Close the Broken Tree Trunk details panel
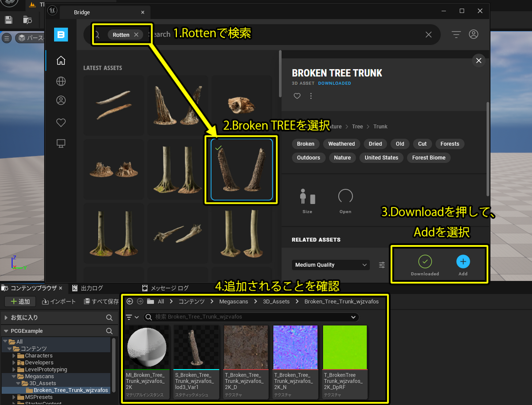Image resolution: width=532 pixels, height=405 pixels. [x=478, y=61]
